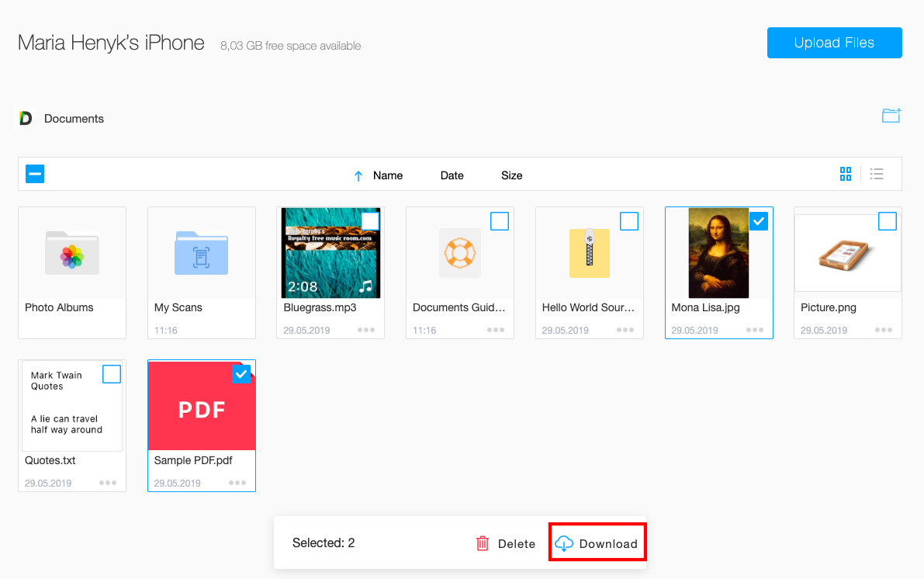Sort files by Date
This screenshot has height=579, width=924.
(x=452, y=175)
